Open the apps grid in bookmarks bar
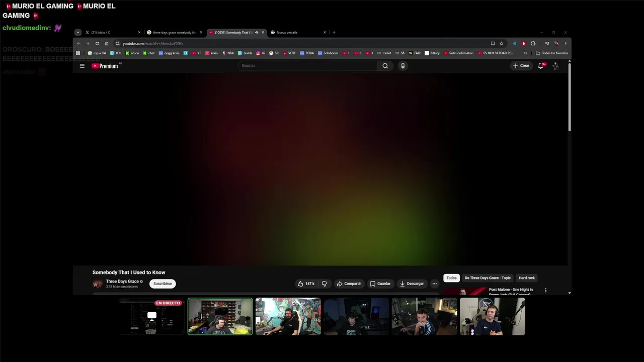 [78, 53]
